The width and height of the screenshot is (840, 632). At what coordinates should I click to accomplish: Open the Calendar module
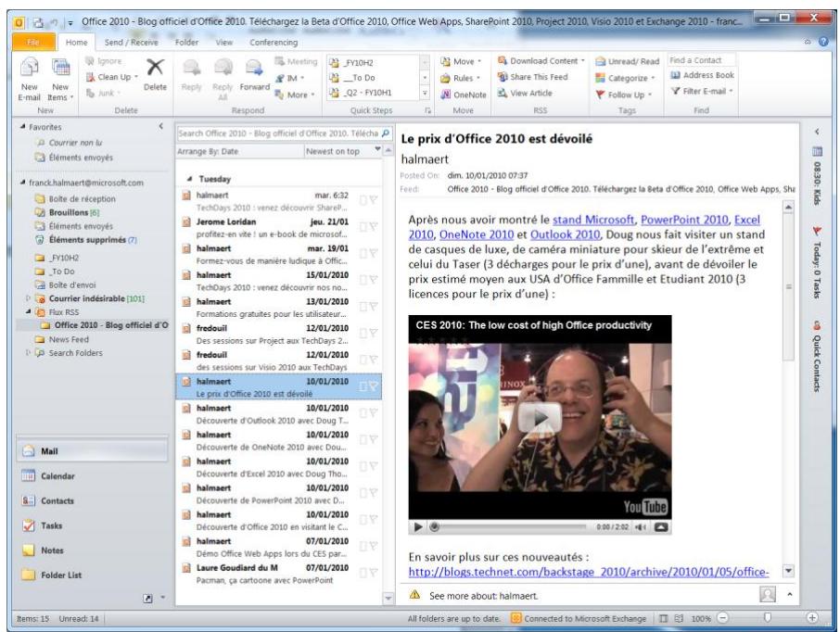[92, 475]
